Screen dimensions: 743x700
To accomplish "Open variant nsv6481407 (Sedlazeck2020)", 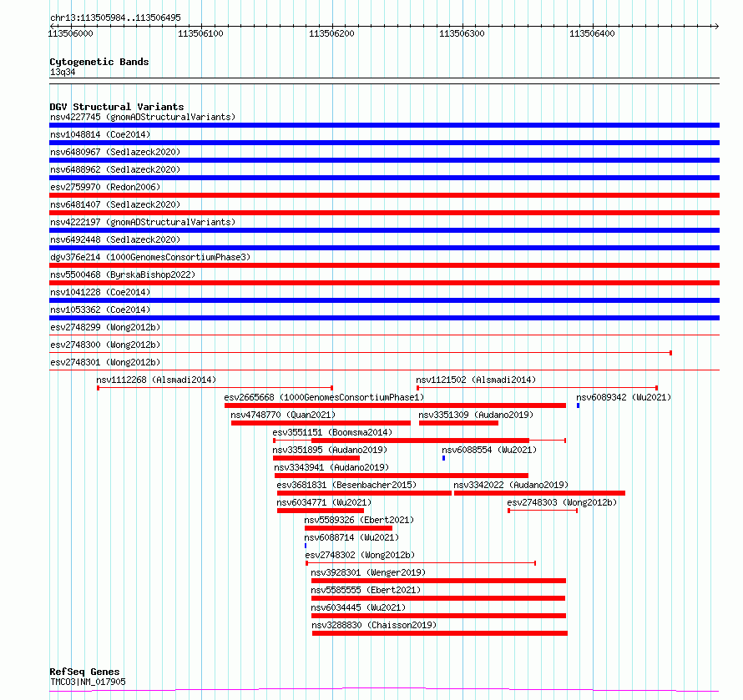I will click(x=115, y=204).
